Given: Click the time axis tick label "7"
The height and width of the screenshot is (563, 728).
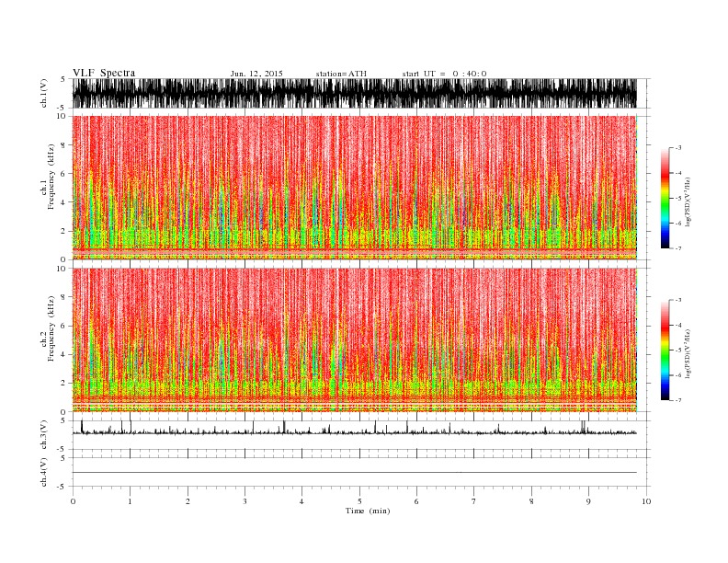Looking at the screenshot, I should [x=474, y=501].
